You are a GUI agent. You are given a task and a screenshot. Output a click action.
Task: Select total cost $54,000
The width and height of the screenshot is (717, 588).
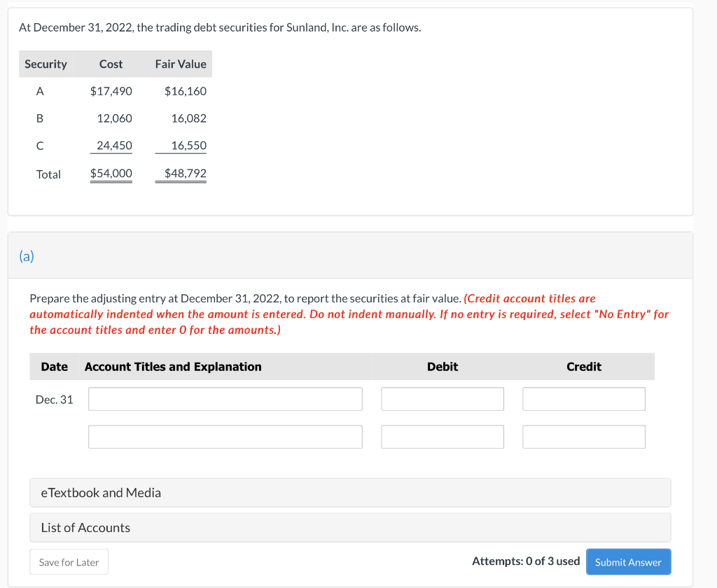click(x=111, y=174)
